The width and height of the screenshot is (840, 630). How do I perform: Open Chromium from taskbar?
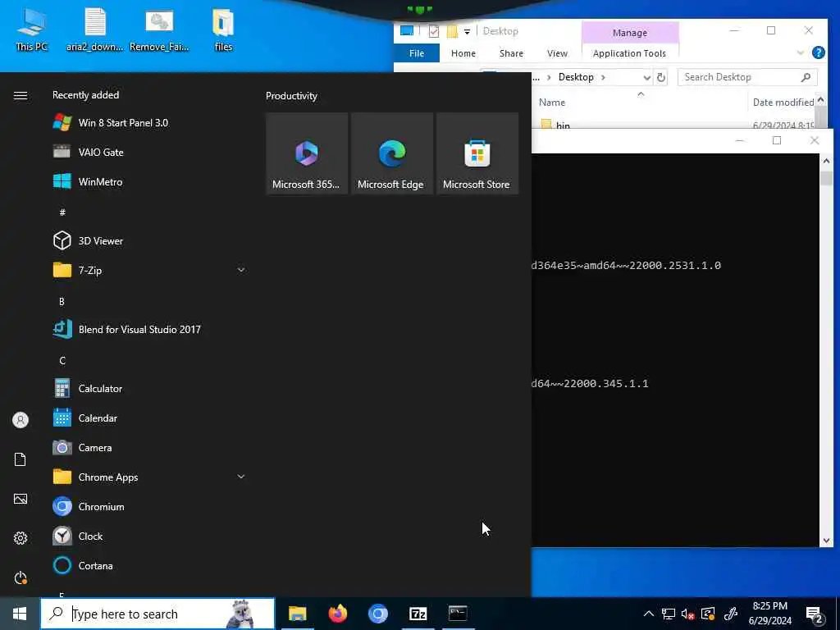point(377,614)
